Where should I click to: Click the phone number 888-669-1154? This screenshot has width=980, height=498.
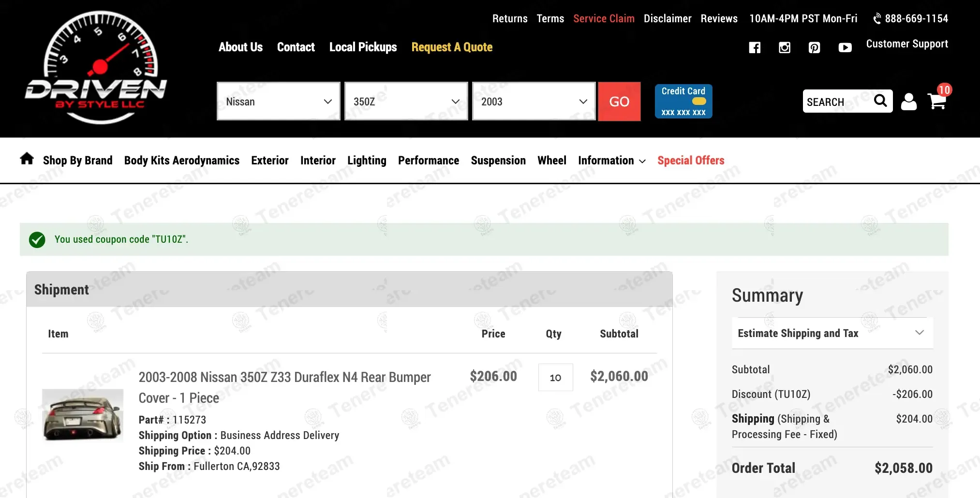click(x=916, y=19)
